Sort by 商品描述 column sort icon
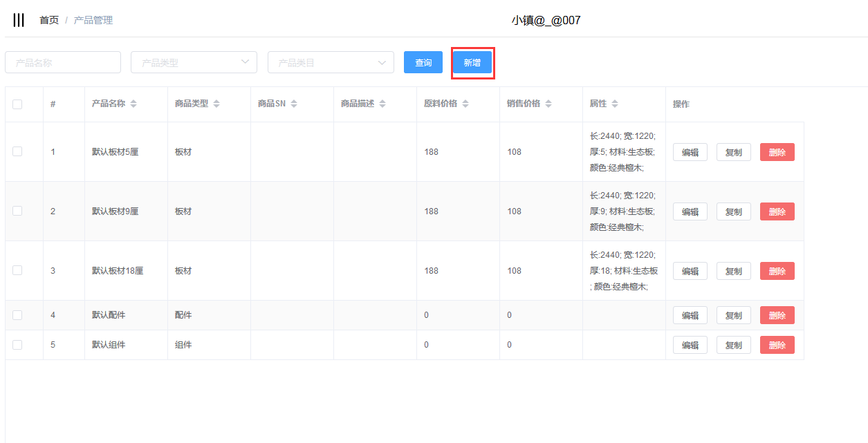868x443 pixels. 382,104
